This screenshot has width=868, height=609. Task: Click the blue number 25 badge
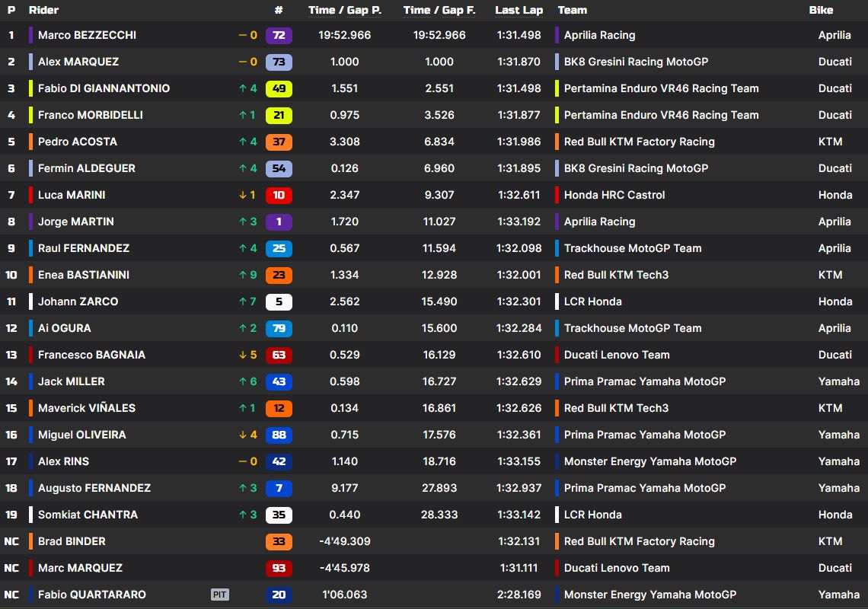(x=279, y=249)
